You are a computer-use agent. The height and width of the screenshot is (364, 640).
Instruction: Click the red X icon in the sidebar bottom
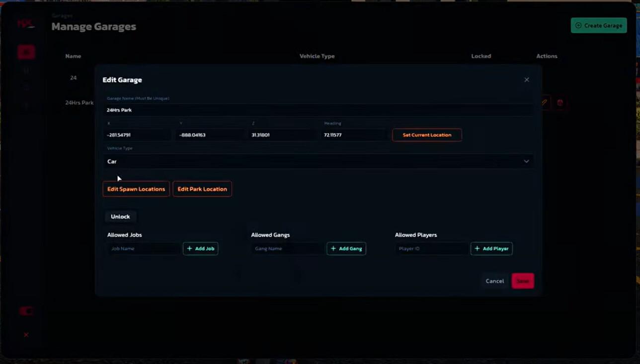click(x=26, y=335)
